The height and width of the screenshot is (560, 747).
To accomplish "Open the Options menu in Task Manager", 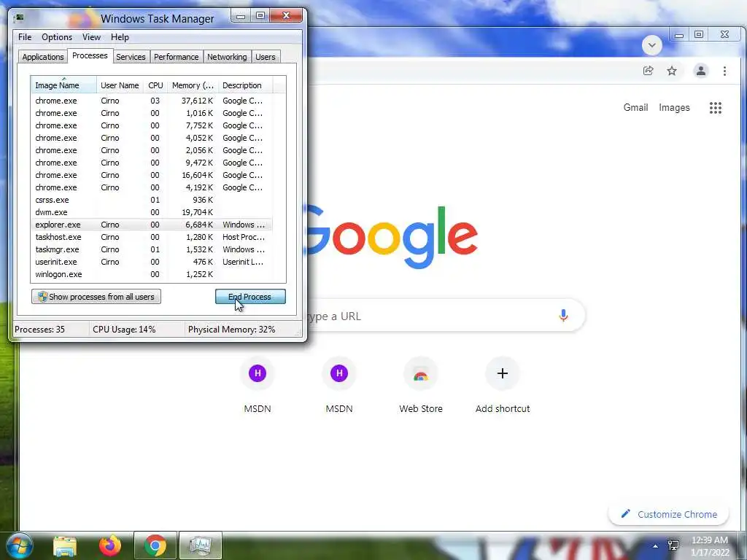I will 57,37.
